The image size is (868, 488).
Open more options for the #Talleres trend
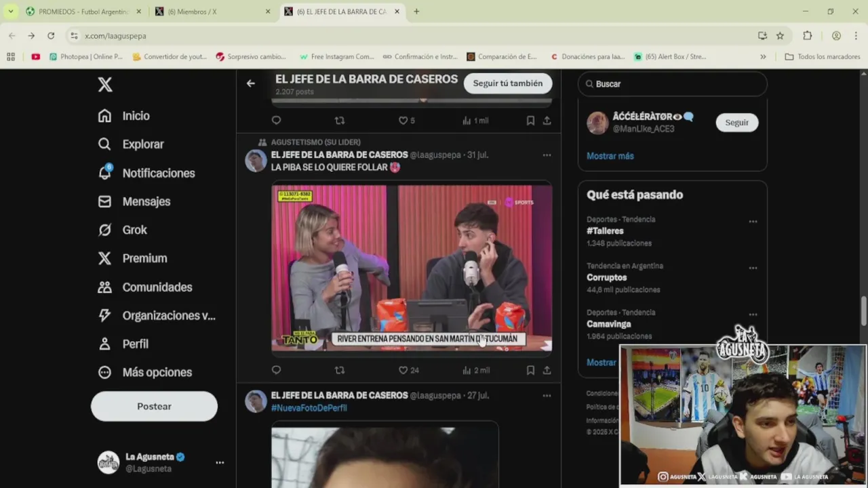(753, 222)
